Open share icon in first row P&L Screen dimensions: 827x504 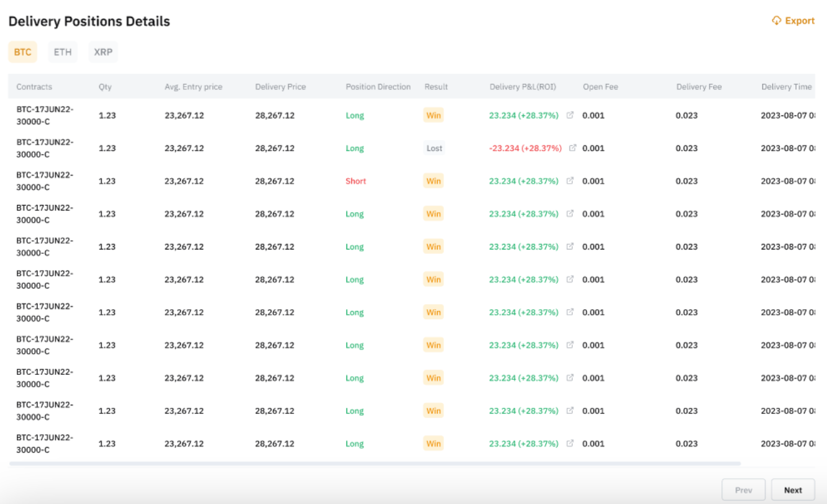(570, 115)
